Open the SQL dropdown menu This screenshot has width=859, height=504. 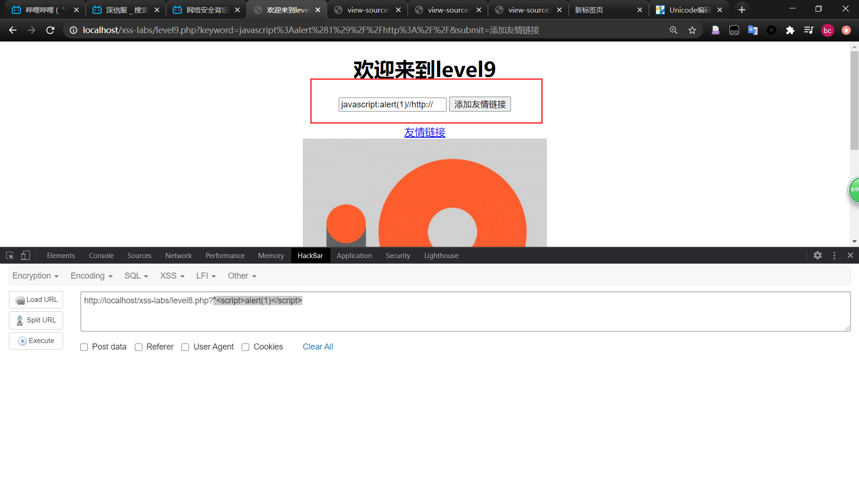(136, 276)
